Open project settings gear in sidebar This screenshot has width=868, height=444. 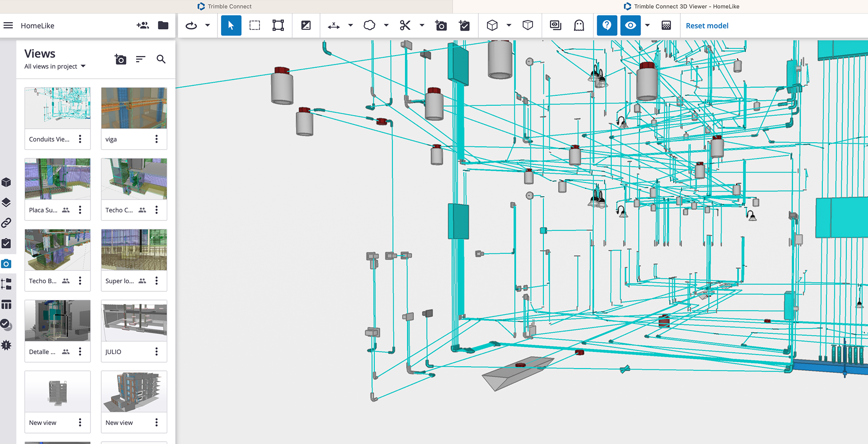point(6,345)
